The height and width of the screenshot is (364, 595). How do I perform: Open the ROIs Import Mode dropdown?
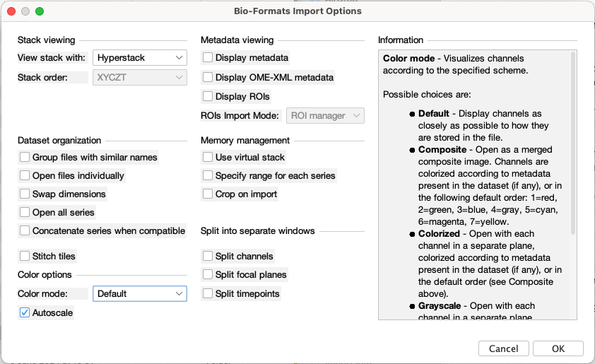pyautogui.click(x=325, y=116)
